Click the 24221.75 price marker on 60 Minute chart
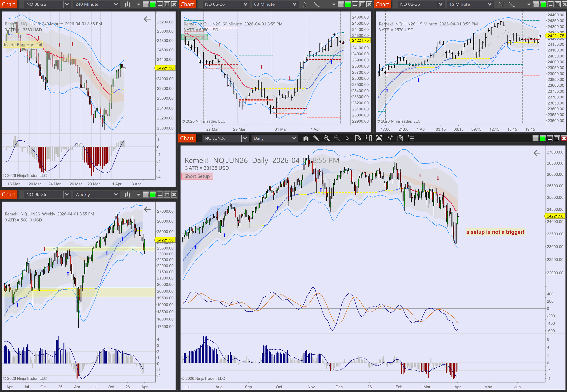 [360, 41]
